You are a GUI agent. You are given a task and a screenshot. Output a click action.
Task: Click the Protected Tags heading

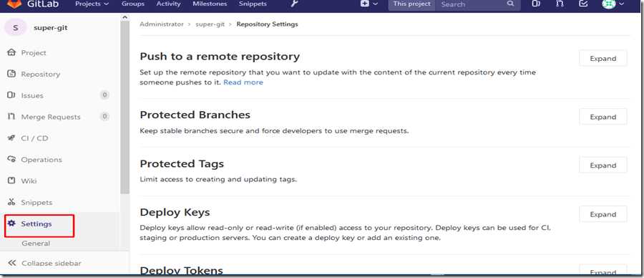[x=182, y=163]
